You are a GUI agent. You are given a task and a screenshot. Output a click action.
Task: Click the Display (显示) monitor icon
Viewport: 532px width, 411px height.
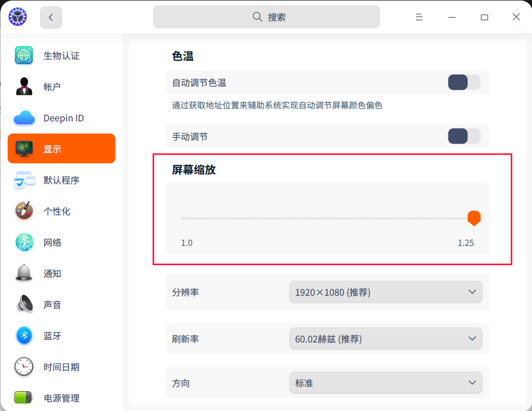click(24, 148)
